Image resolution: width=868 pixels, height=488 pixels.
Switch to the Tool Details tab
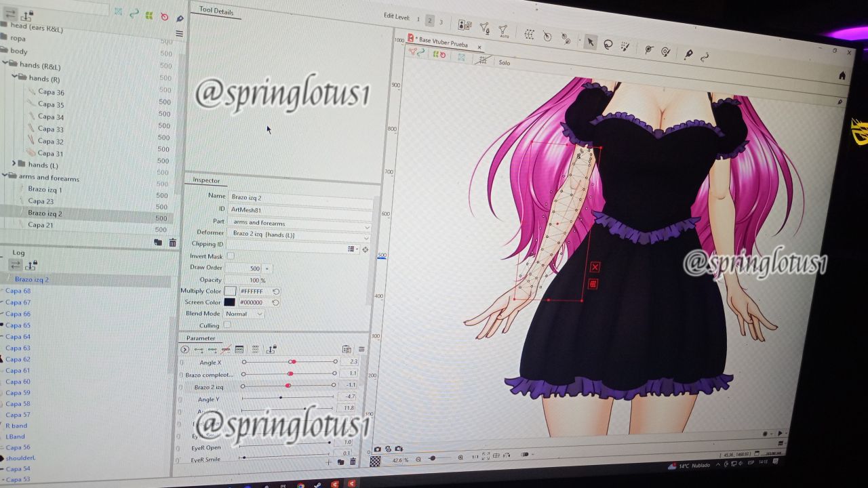pyautogui.click(x=216, y=12)
